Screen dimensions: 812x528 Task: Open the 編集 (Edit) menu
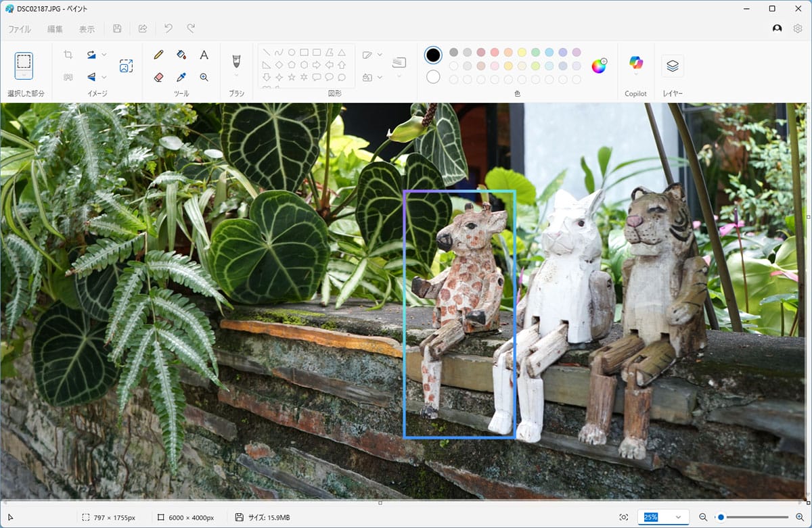[x=55, y=29]
